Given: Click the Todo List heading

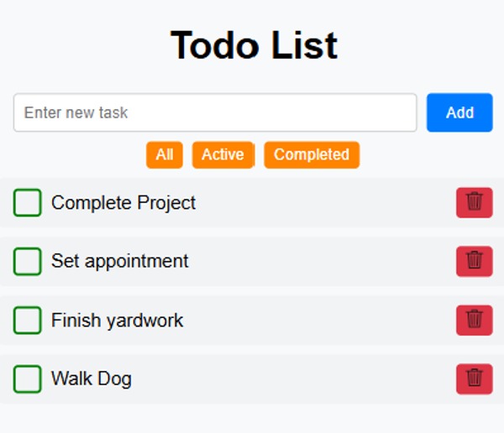Looking at the screenshot, I should 254,44.
